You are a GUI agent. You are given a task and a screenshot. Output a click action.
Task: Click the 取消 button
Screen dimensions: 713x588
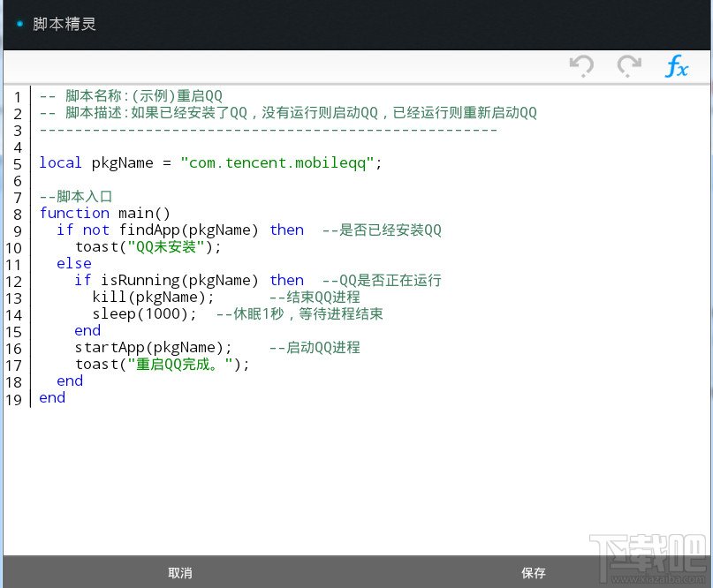180,573
